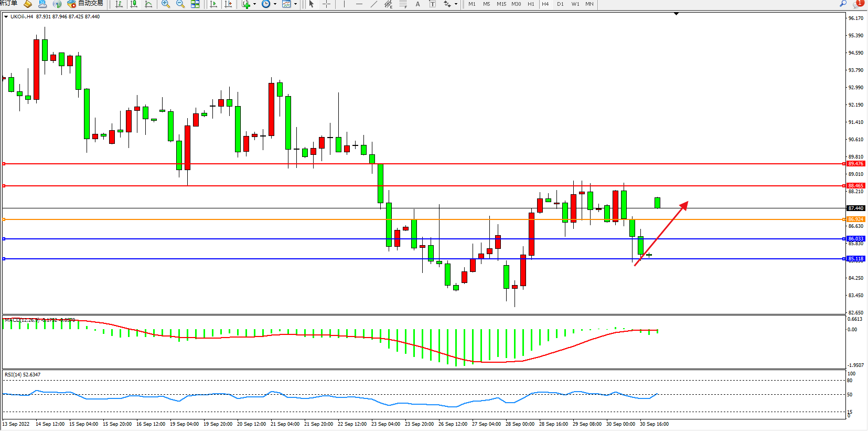Select the crosshair tool
Screen dimensions: 868x431
[326, 4]
